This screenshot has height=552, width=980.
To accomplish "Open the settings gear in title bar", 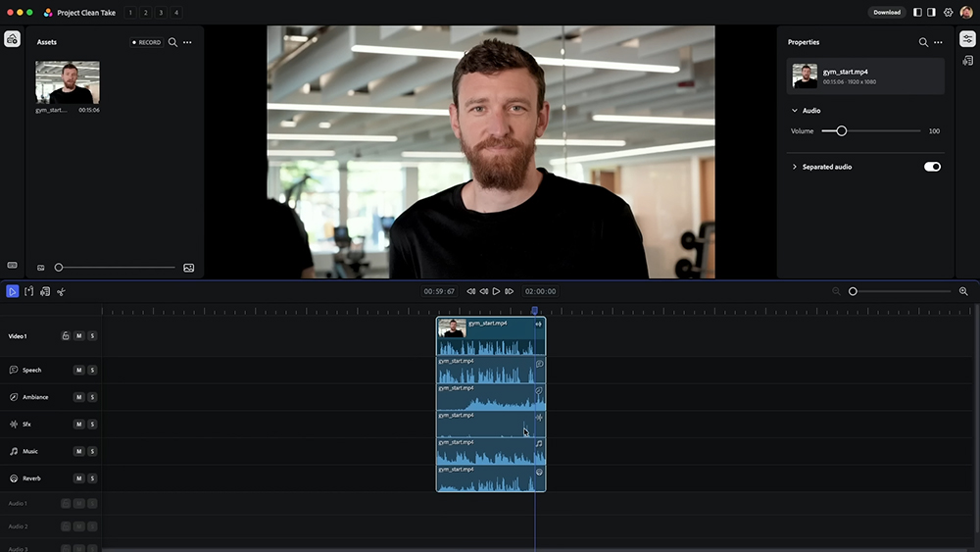I will click(x=948, y=13).
